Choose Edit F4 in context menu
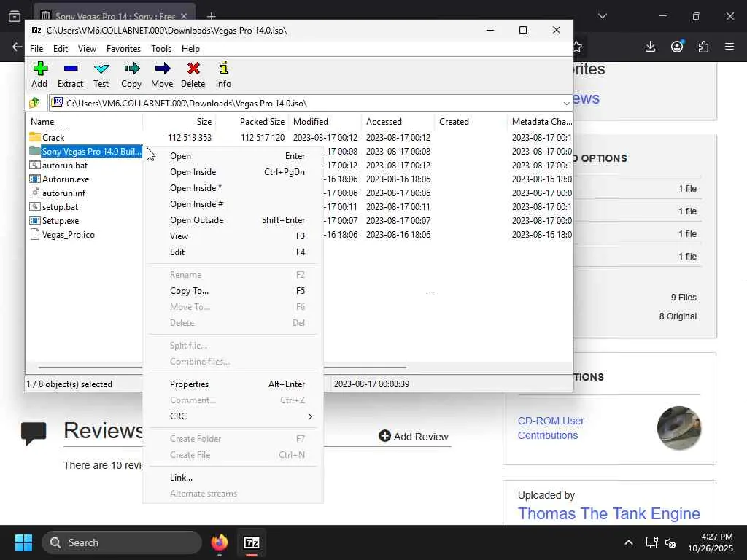Image resolution: width=747 pixels, height=560 pixels. [x=233, y=252]
